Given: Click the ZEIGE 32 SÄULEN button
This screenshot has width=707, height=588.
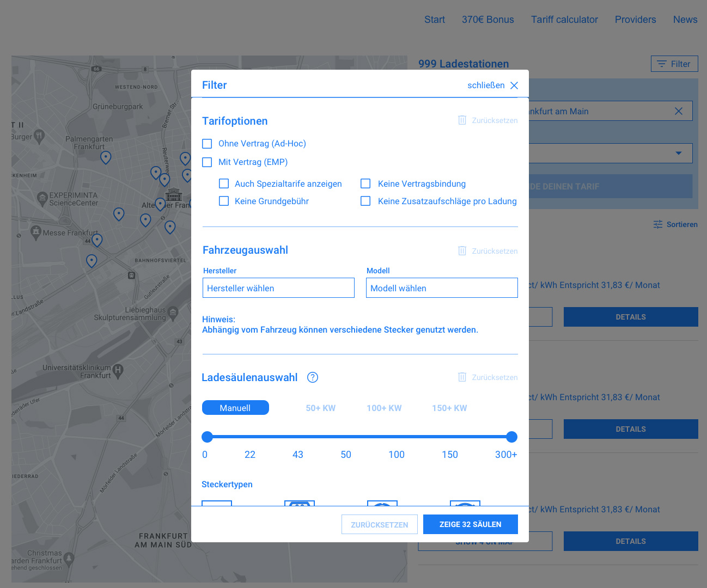Looking at the screenshot, I should tap(470, 524).
